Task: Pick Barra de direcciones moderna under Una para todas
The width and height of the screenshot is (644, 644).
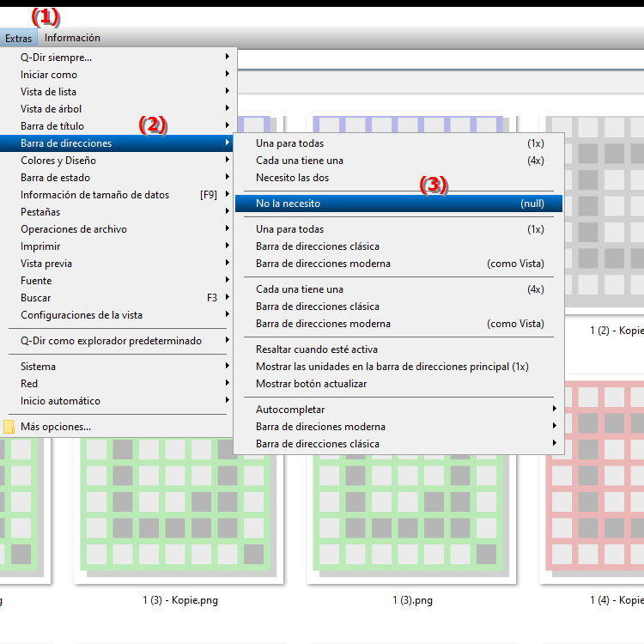Action: (398, 264)
